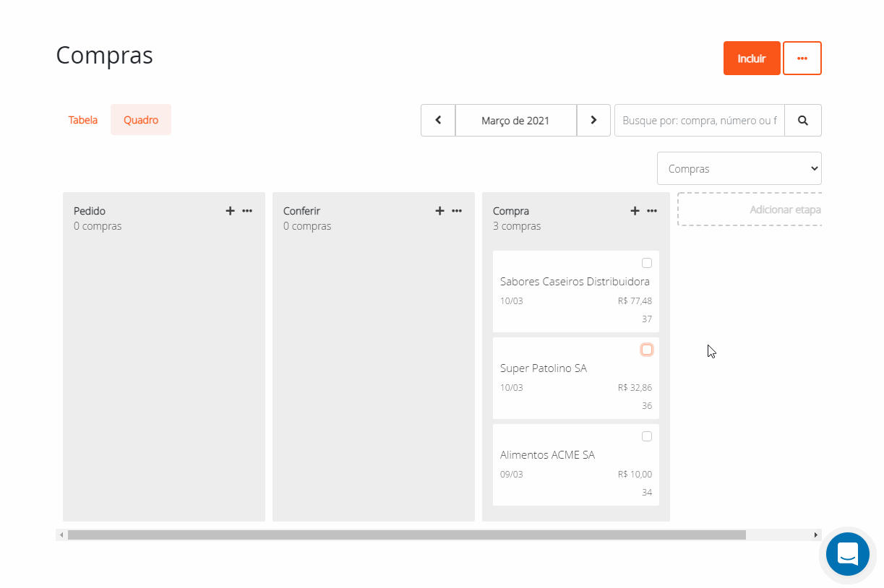Expand the Compras dropdown selector
The width and height of the screenshot is (884, 588).
(739, 168)
